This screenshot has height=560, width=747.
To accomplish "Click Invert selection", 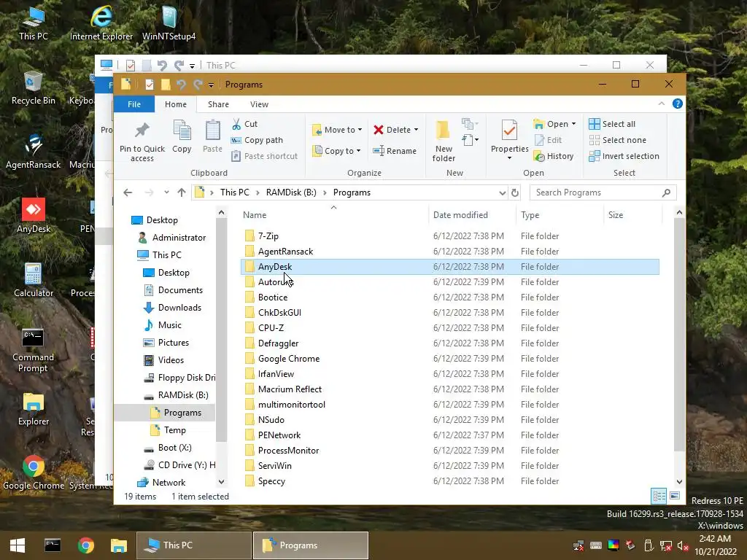I will click(624, 156).
